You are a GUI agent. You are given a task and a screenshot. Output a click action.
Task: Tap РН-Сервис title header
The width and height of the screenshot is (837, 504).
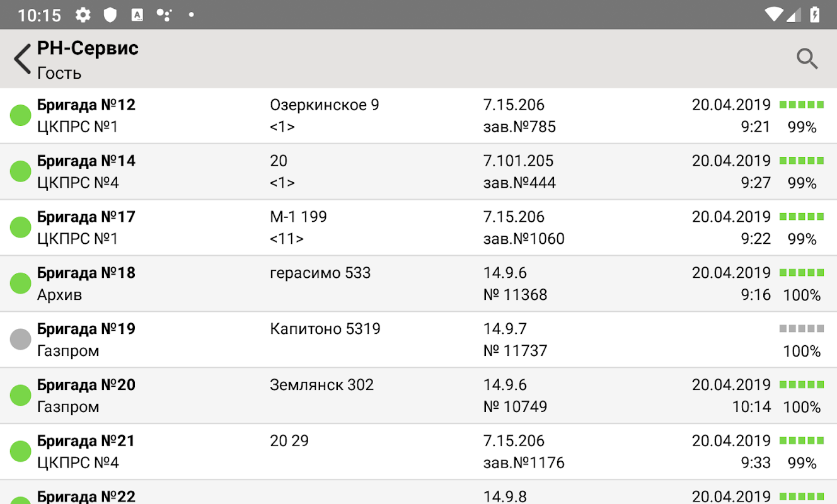pos(88,48)
